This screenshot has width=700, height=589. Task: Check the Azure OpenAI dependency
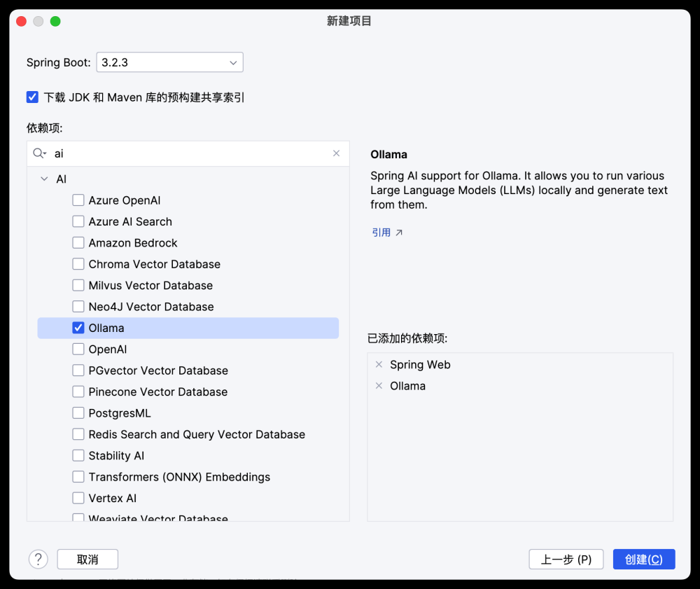[x=78, y=200]
